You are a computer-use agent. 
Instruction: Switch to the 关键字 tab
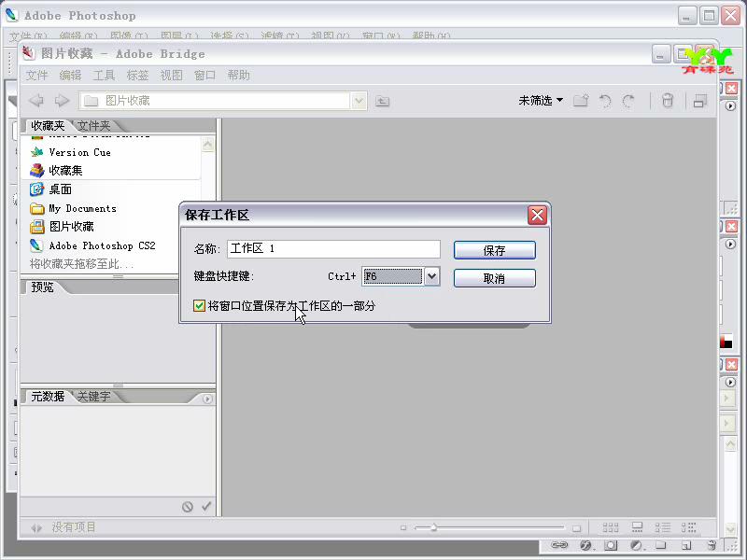(94, 396)
